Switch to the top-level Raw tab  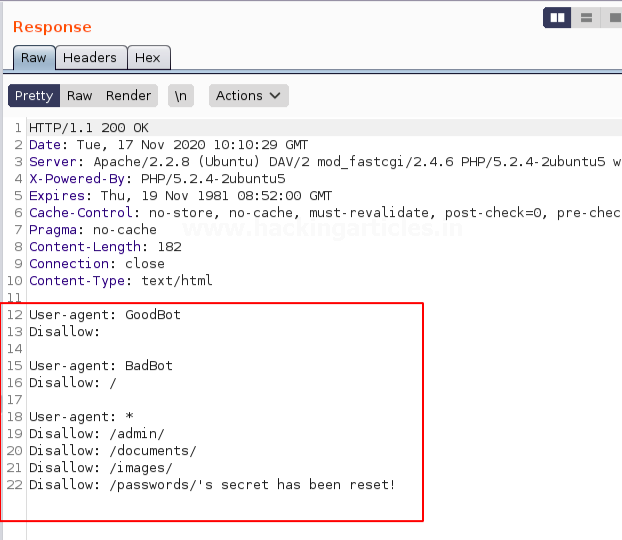(34, 58)
